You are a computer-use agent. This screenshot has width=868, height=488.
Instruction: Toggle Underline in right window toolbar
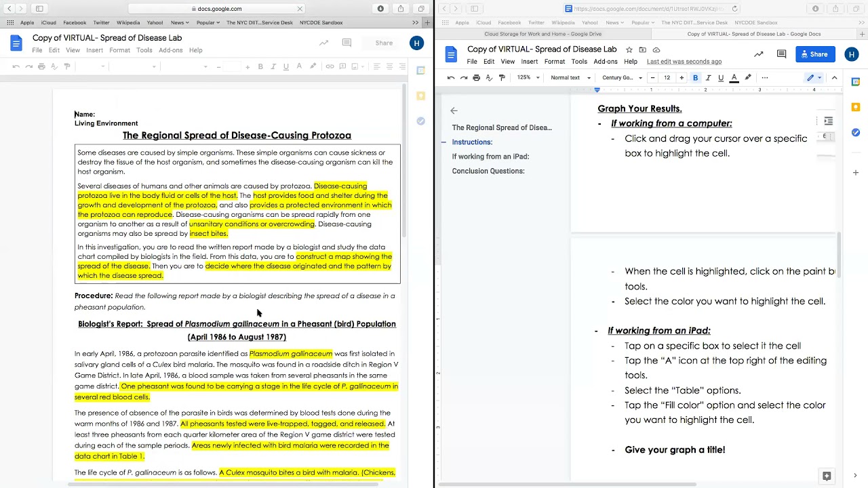click(x=721, y=78)
